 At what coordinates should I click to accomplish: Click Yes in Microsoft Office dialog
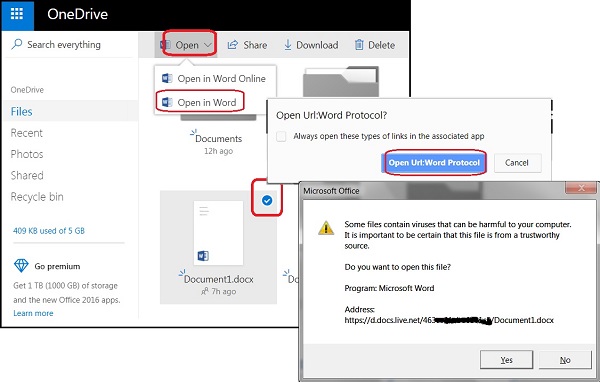506,360
